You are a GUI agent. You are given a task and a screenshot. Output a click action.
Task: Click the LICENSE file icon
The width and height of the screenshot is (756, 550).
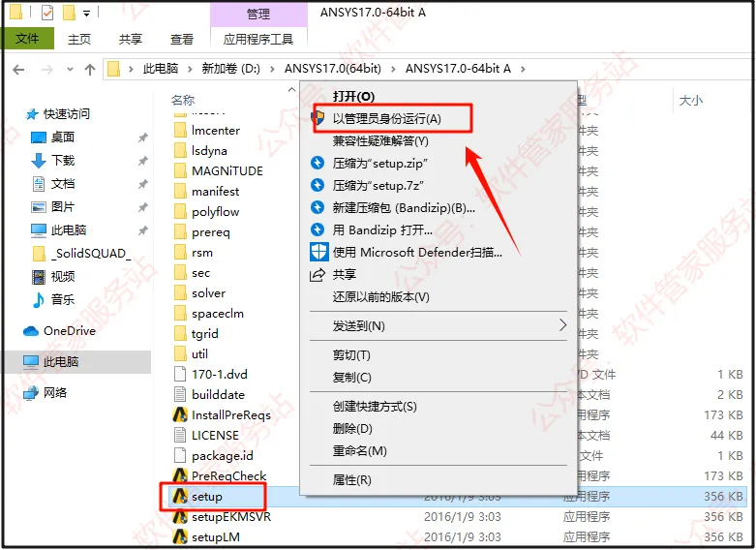(x=180, y=435)
